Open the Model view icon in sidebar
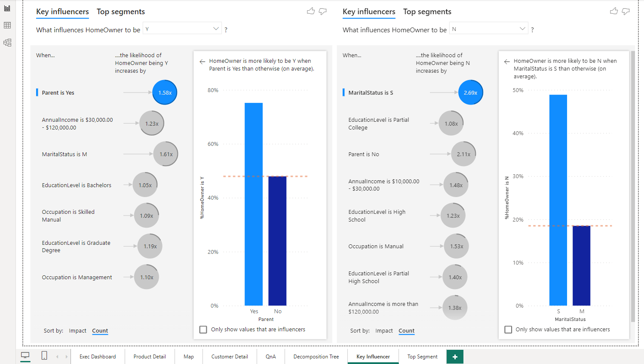The width and height of the screenshot is (644, 364). coord(7,43)
